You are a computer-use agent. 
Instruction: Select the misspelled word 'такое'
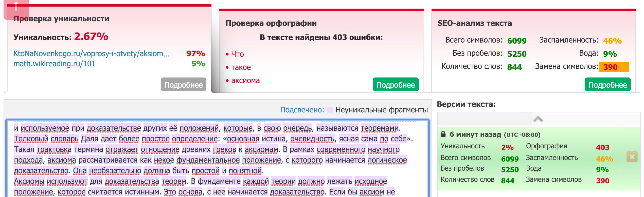pyautogui.click(x=241, y=67)
